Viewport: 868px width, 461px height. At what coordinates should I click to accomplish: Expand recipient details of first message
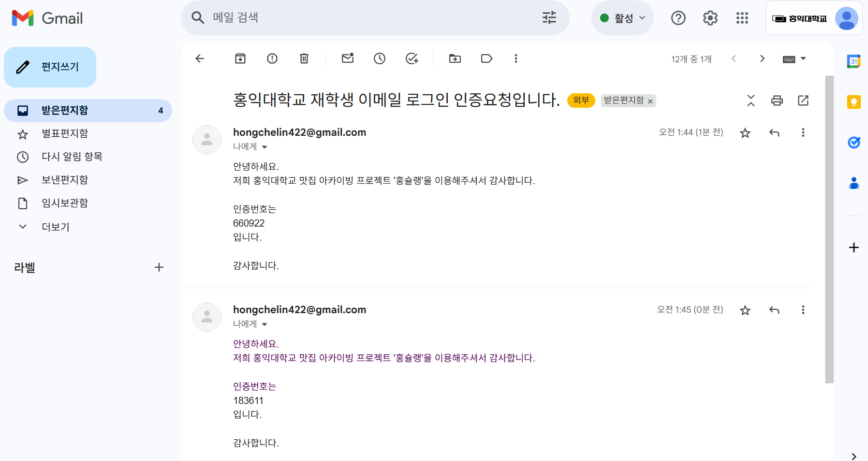(x=265, y=147)
